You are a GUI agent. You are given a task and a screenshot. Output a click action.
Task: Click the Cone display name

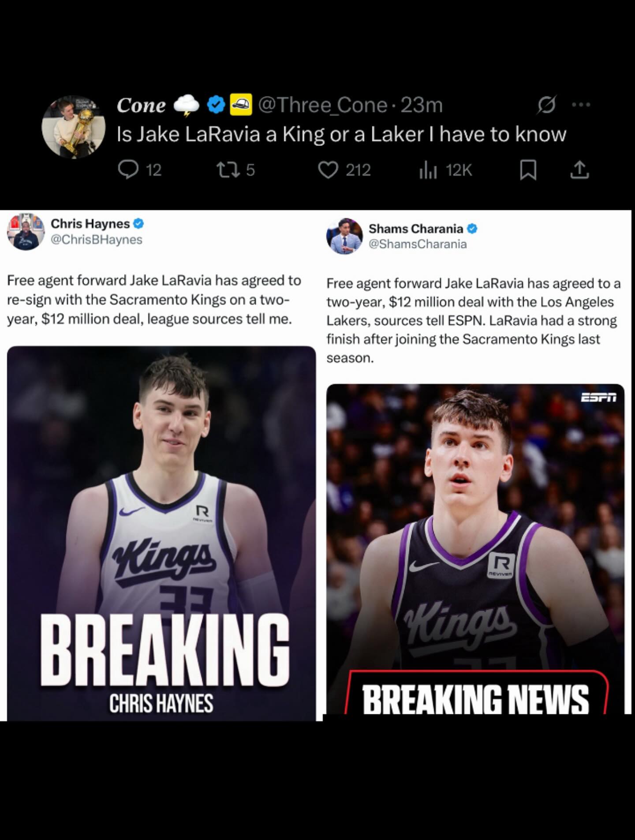coord(141,105)
